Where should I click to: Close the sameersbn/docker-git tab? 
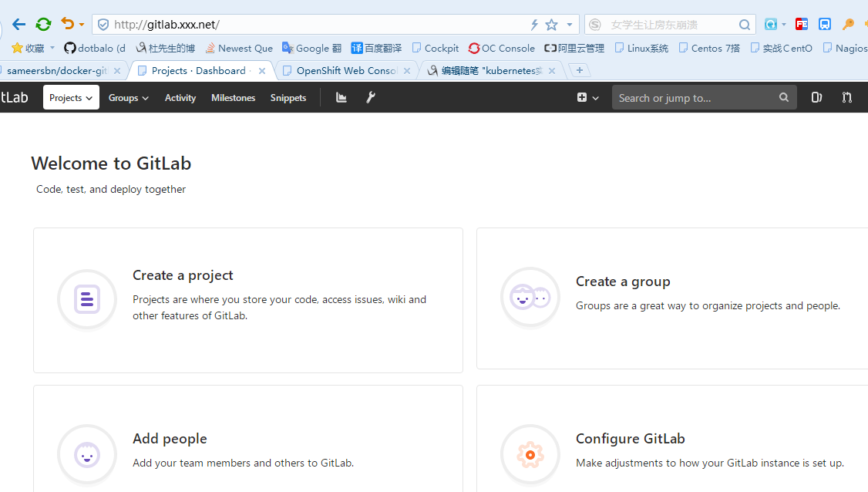(117, 71)
